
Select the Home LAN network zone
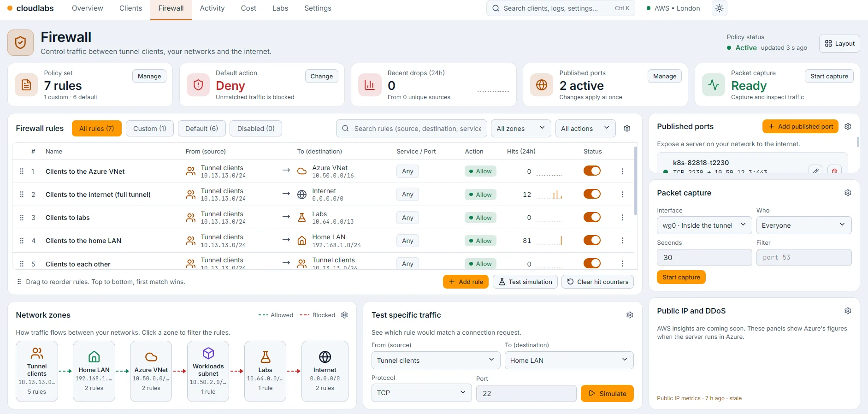point(94,371)
